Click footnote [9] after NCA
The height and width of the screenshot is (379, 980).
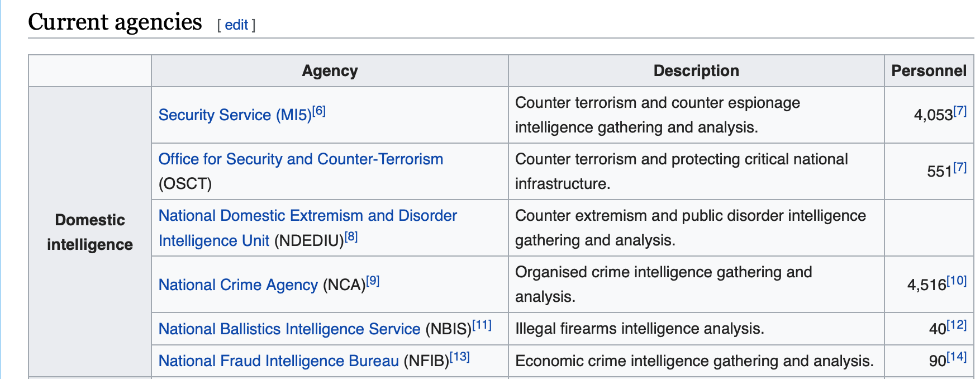click(x=373, y=281)
